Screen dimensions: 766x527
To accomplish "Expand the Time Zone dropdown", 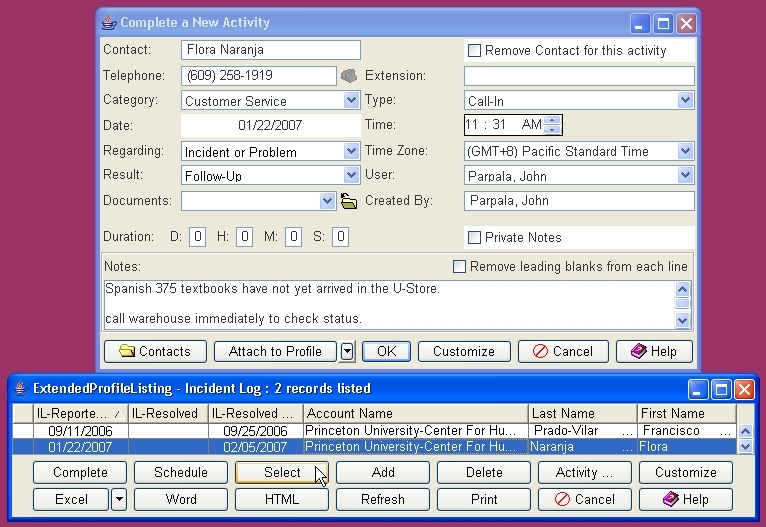I will tap(685, 151).
